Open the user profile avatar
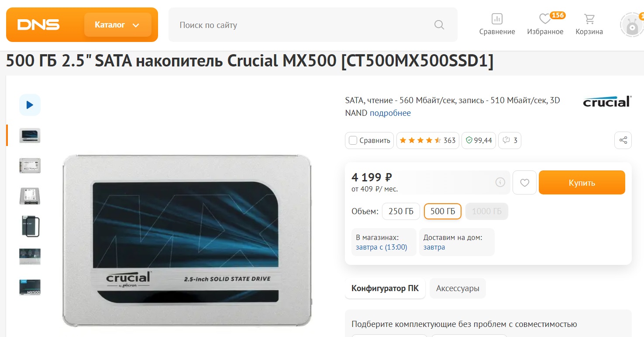 point(632,25)
